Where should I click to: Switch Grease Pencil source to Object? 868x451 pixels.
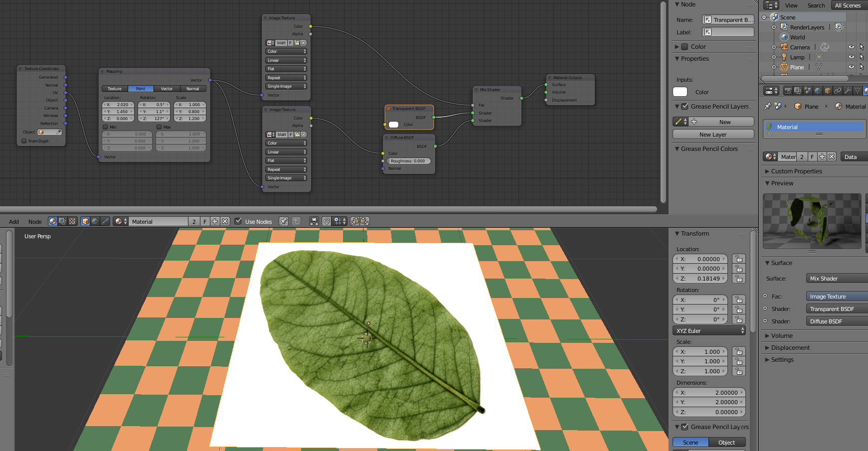[727, 443]
